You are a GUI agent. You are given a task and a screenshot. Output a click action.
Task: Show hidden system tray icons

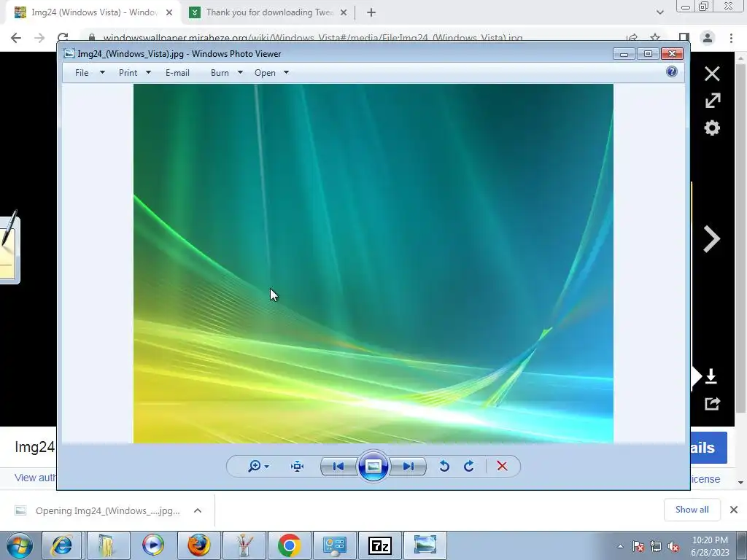(x=620, y=546)
